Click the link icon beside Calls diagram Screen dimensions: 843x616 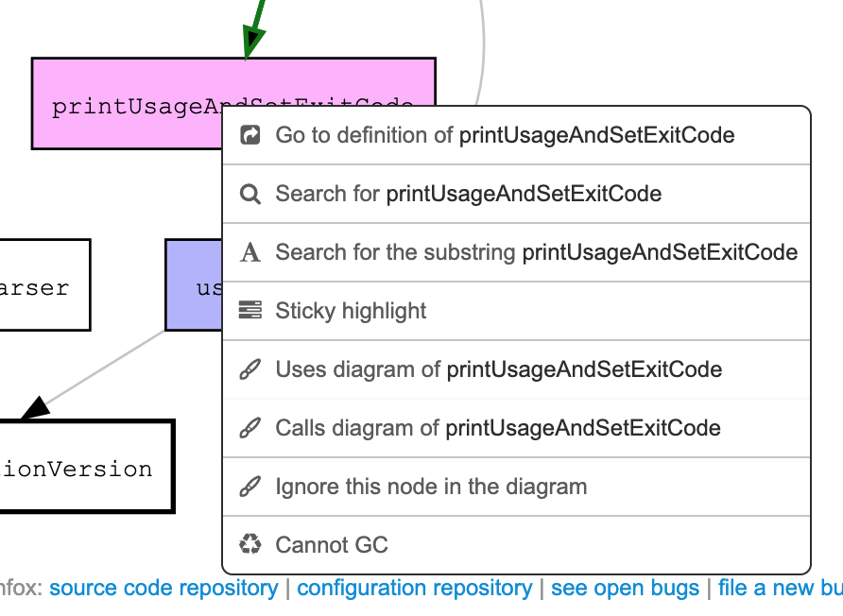point(249,427)
